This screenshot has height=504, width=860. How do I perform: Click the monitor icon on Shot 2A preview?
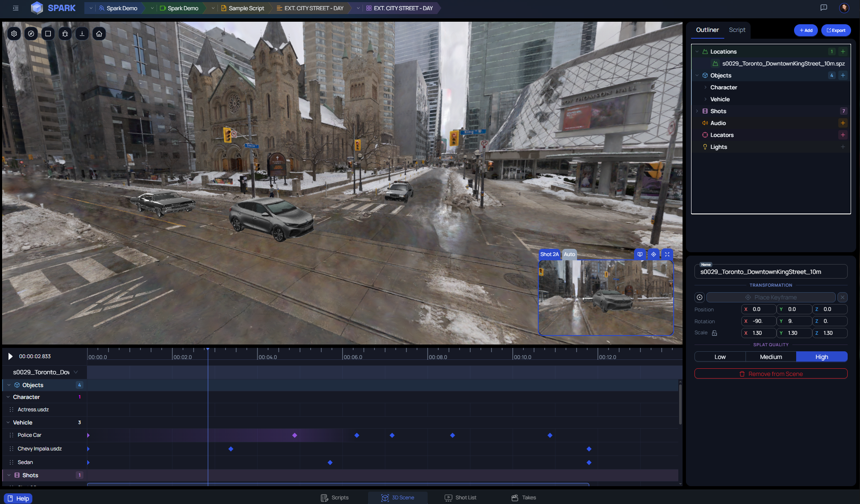click(640, 254)
